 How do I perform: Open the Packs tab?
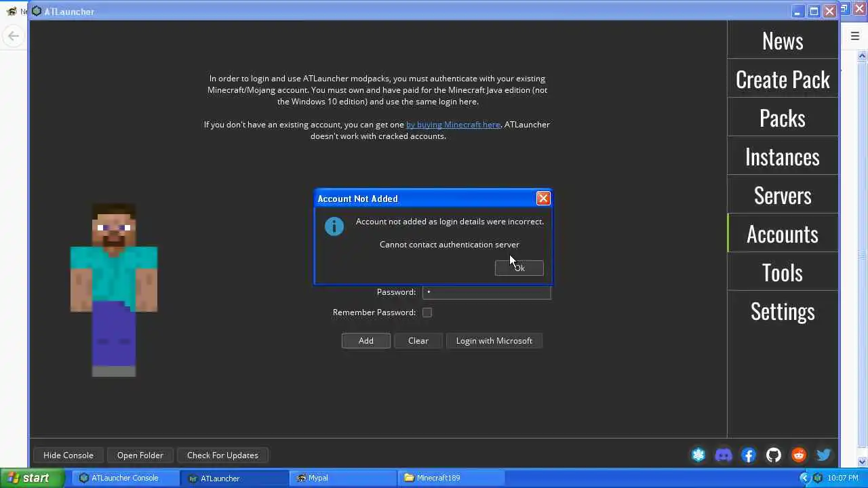783,117
